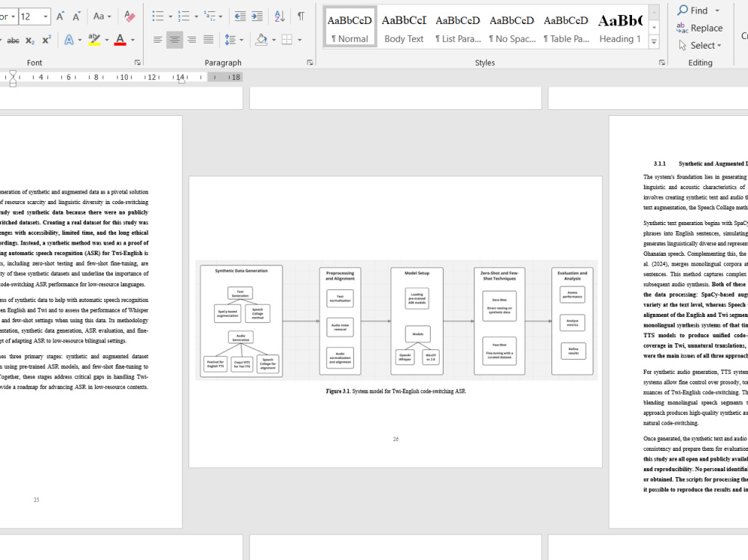
Task: Expand the full styles gallery
Action: click(x=654, y=43)
